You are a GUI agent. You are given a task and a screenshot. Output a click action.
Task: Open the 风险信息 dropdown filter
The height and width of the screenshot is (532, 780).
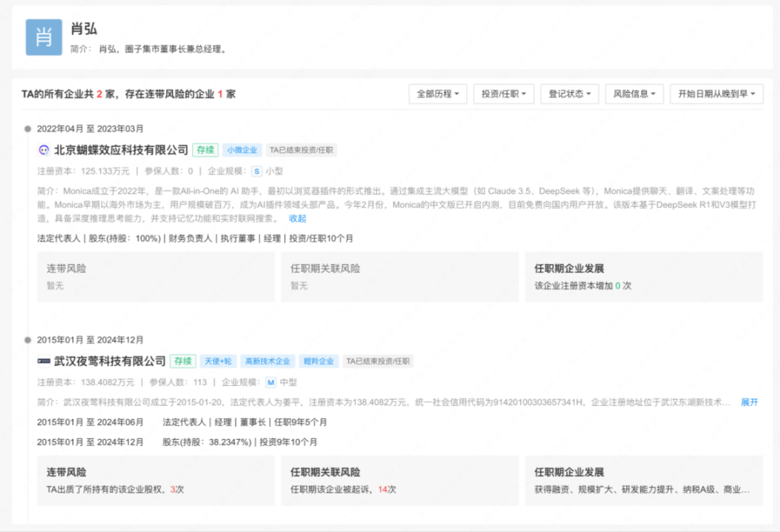(x=635, y=94)
